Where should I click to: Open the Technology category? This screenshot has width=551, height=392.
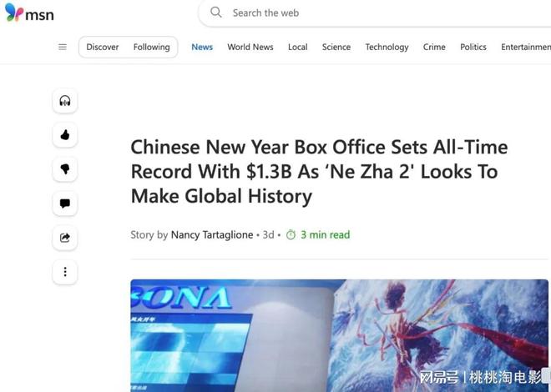[x=387, y=47]
